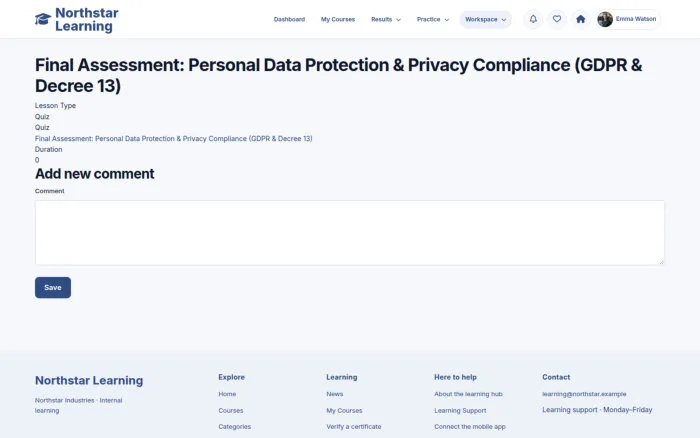Click Emma Watson's profile avatar
This screenshot has width=700, height=438.
click(605, 19)
